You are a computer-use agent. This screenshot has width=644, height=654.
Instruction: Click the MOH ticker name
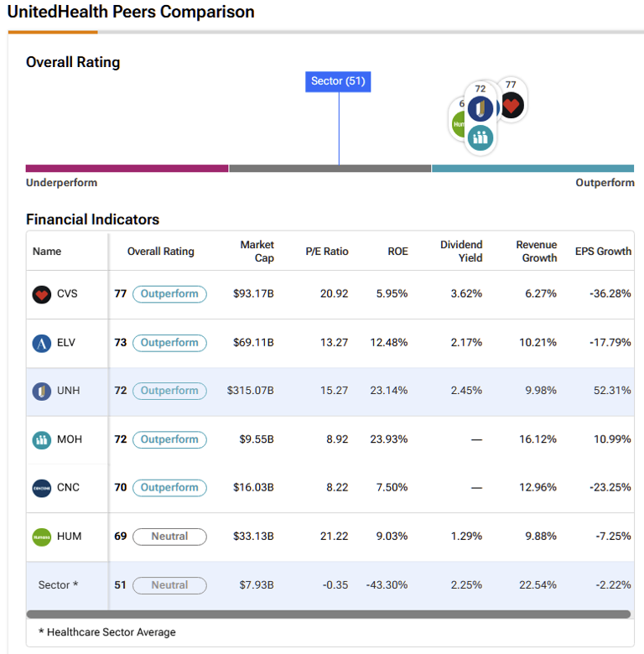click(x=70, y=439)
